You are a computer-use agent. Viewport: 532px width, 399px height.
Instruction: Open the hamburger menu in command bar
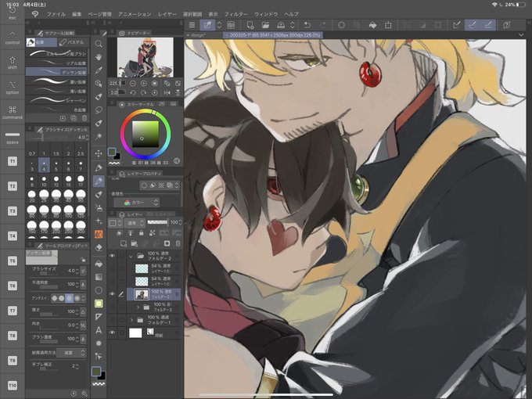coord(192,25)
